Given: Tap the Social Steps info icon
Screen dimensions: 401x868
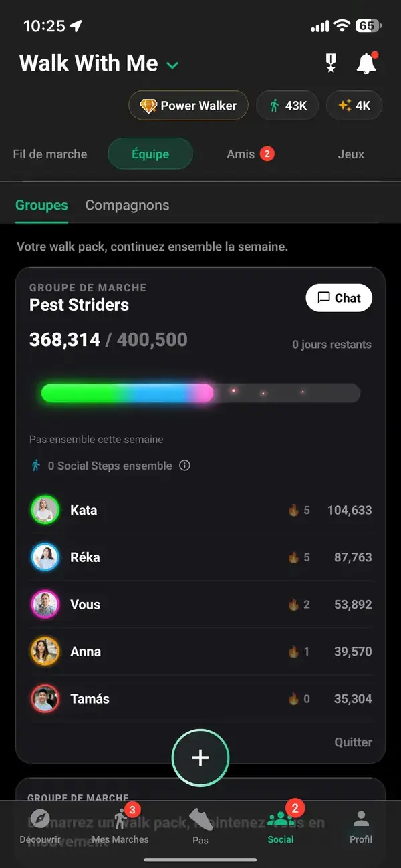Looking at the screenshot, I should (185, 466).
